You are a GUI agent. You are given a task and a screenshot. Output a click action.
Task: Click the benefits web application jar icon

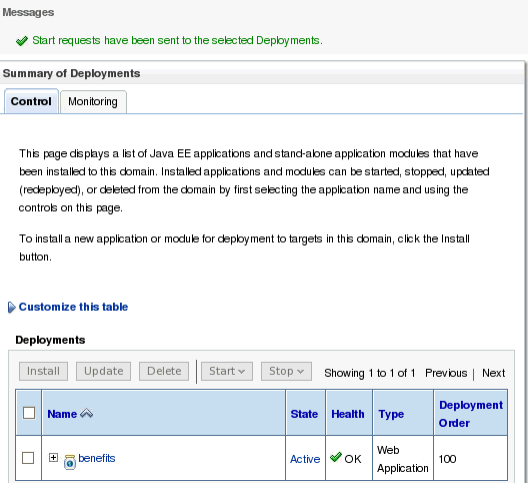pyautogui.click(x=70, y=462)
